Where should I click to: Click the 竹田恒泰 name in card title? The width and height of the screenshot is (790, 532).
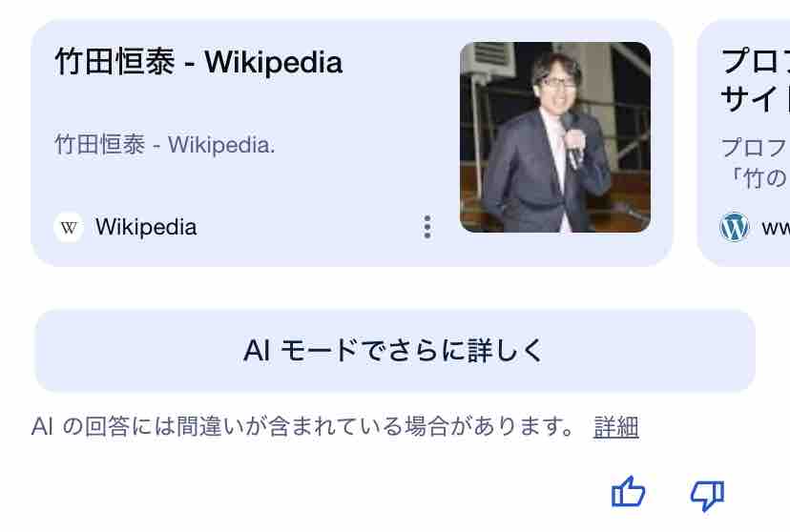click(x=114, y=62)
